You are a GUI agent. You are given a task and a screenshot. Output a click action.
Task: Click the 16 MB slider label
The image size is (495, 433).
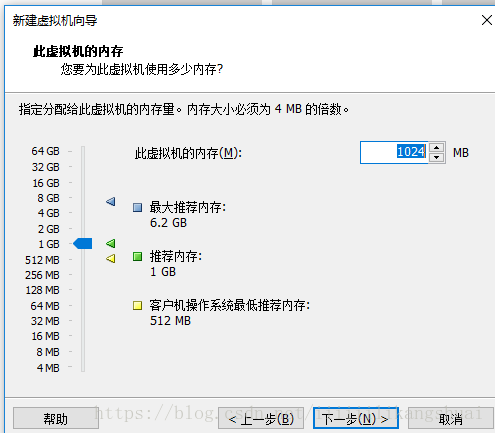pos(45,336)
